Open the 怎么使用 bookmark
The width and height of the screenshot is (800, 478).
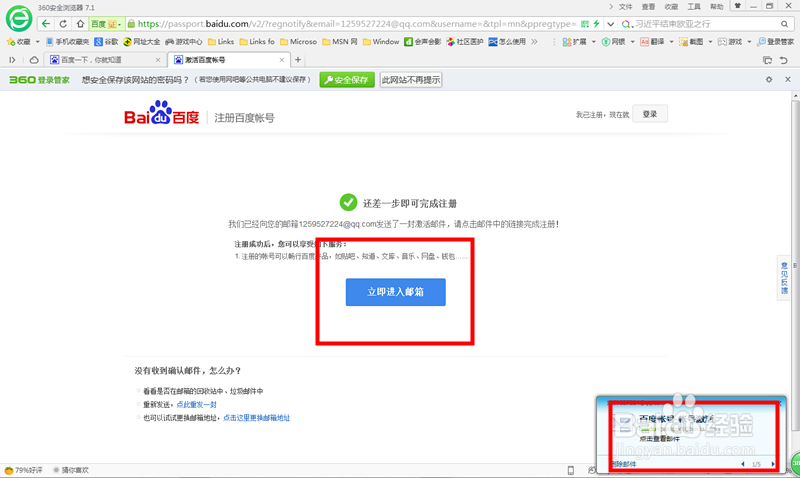507,42
